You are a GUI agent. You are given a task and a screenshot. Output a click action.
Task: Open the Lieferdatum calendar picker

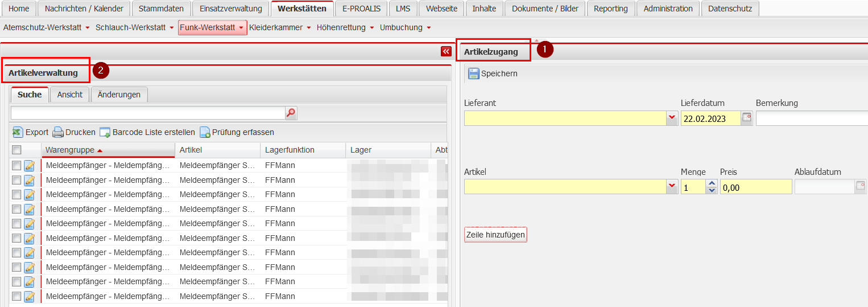point(747,118)
